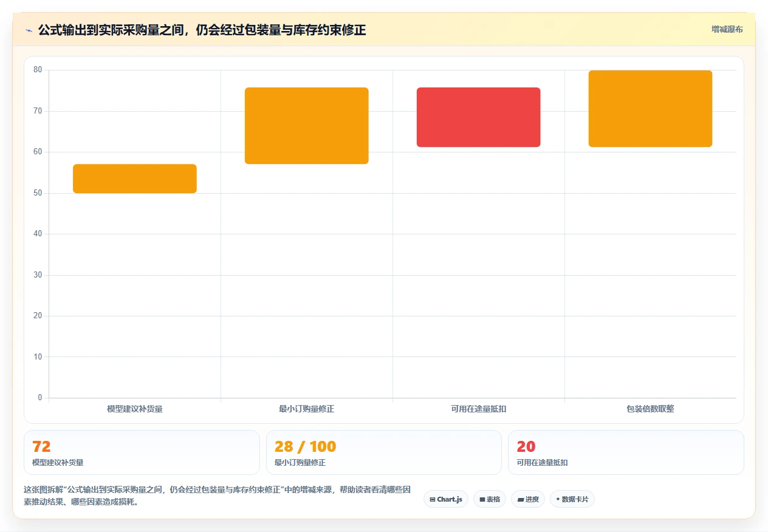The width and height of the screenshot is (768, 532).
Task: Open the data card showing value 72
Action: [142, 452]
